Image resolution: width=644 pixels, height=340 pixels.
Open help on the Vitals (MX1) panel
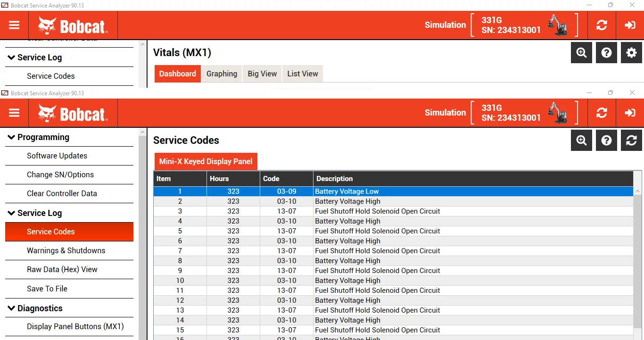[x=606, y=52]
